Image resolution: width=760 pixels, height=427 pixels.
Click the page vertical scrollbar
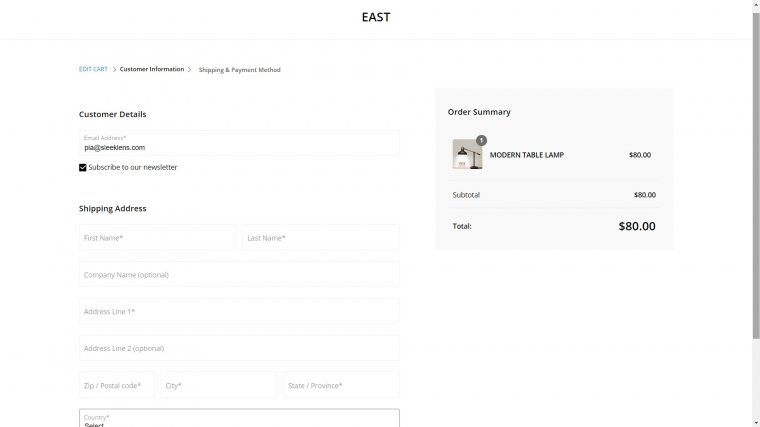pos(756,174)
